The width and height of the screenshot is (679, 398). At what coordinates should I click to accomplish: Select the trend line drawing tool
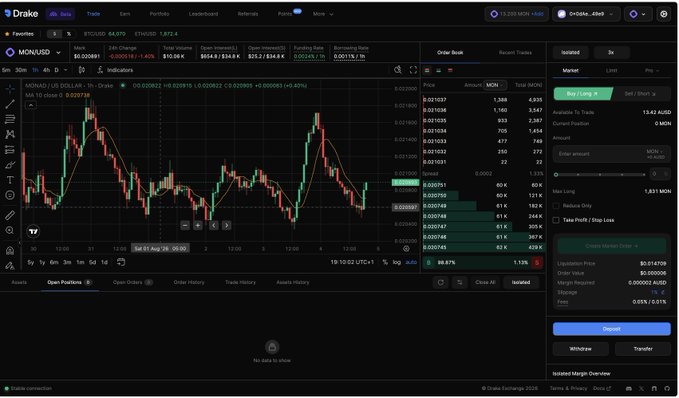[10, 104]
